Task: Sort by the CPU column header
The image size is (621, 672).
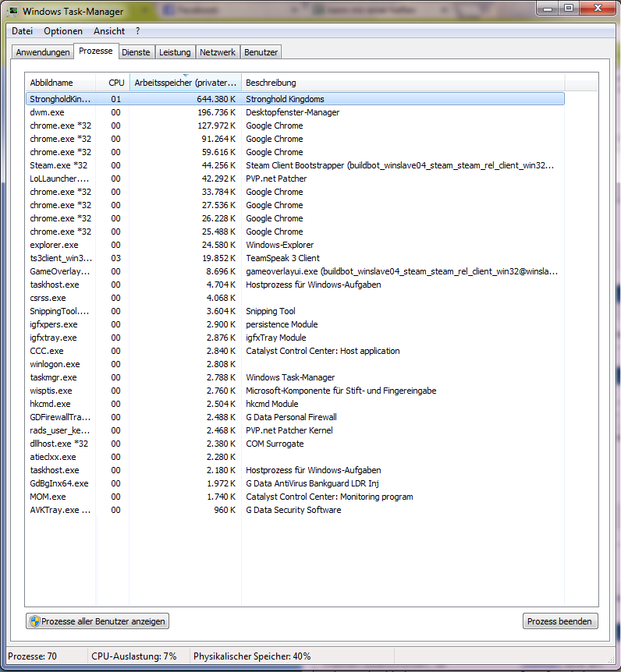Action: point(113,83)
